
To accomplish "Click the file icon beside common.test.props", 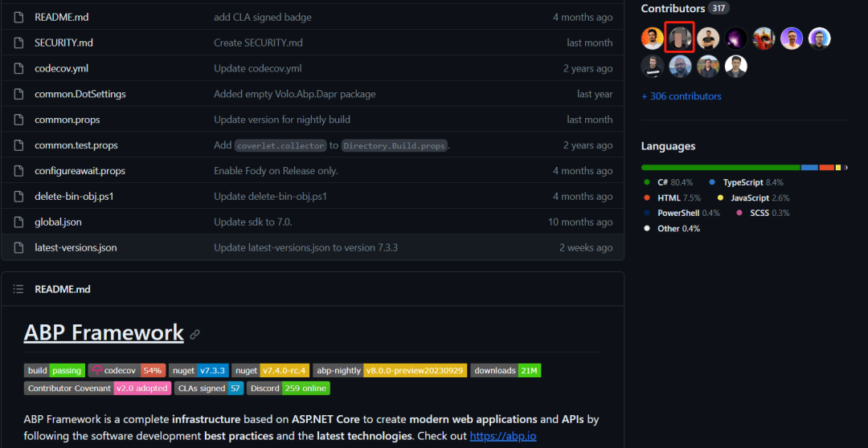I will (x=18, y=145).
